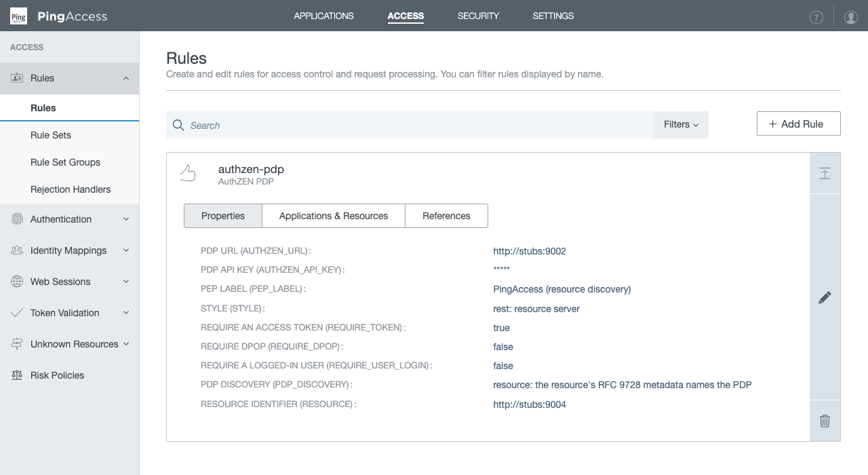The height and width of the screenshot is (475, 868).
Task: Click the Ping logo icon
Action: click(18, 16)
